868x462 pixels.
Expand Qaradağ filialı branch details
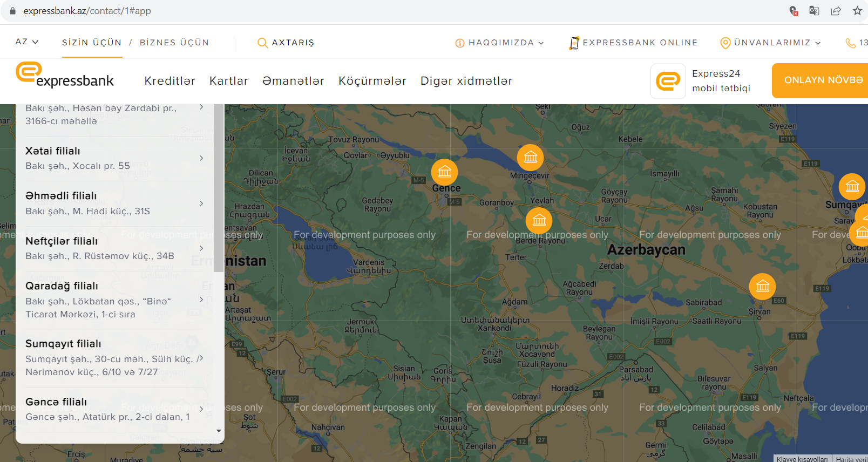[201, 300]
